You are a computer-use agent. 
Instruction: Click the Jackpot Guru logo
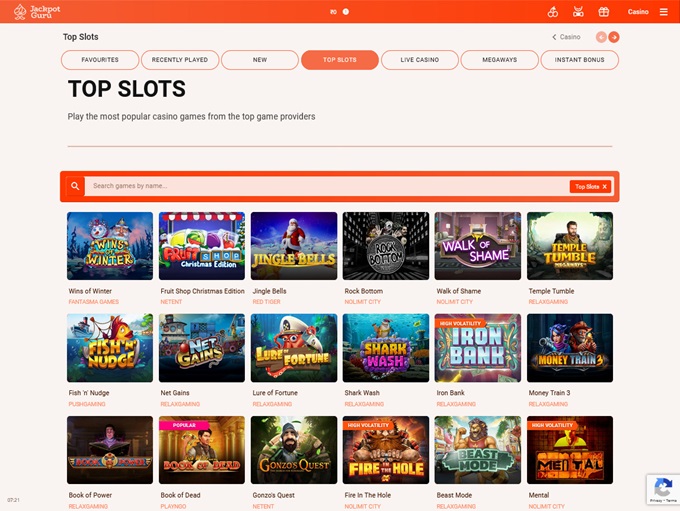(x=37, y=11)
